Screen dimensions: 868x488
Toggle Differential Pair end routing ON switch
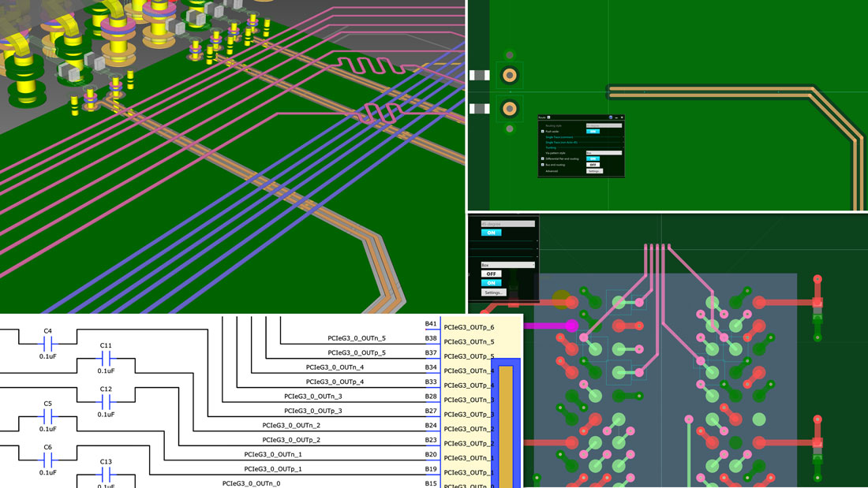pyautogui.click(x=593, y=158)
